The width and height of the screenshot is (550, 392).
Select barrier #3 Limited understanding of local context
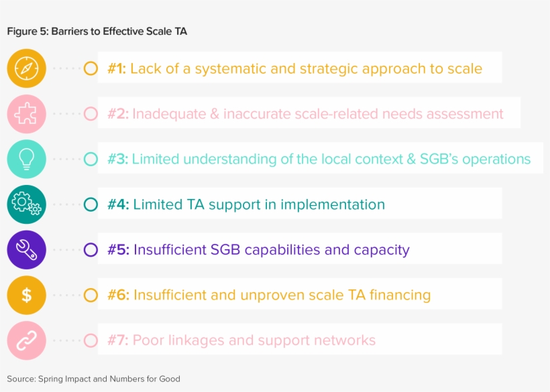(x=319, y=159)
